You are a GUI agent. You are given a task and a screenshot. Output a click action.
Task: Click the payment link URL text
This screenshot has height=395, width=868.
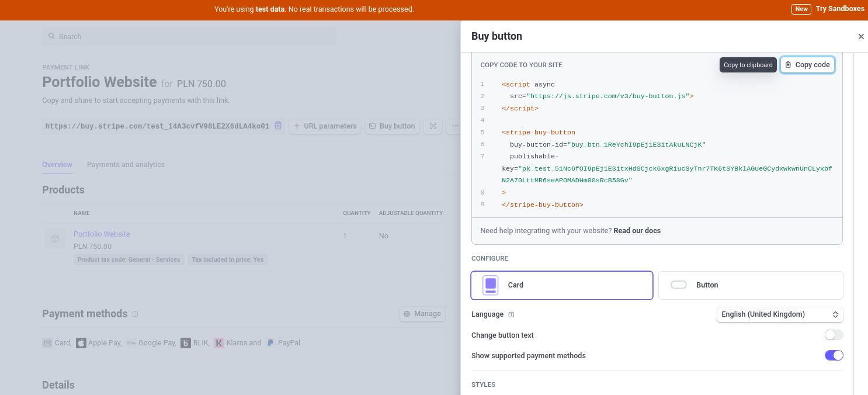(157, 126)
